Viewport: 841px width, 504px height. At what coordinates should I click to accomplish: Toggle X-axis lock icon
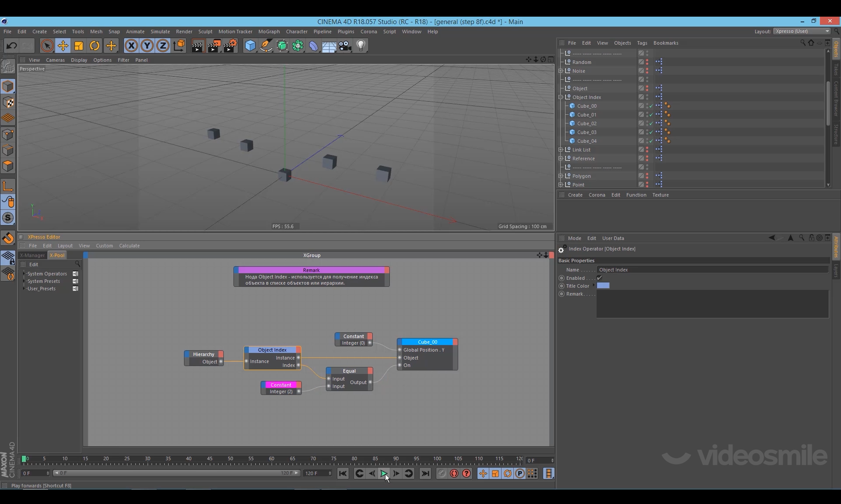(131, 46)
